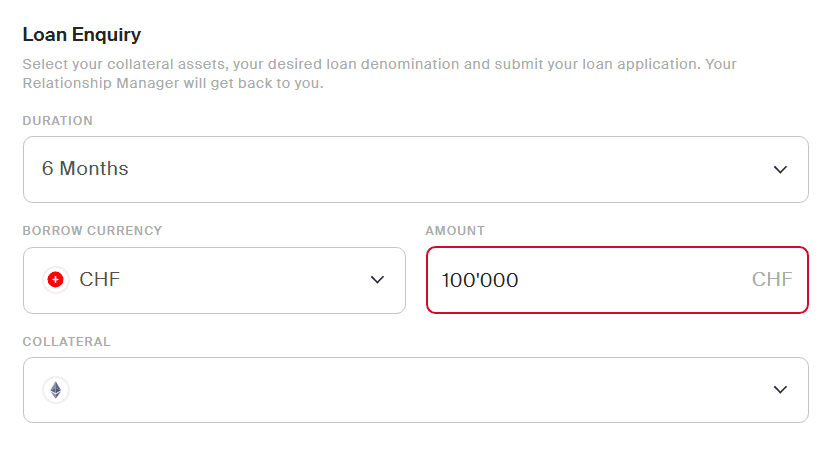835x453 pixels.
Task: Click the Swiss flag icon
Action: click(56, 280)
